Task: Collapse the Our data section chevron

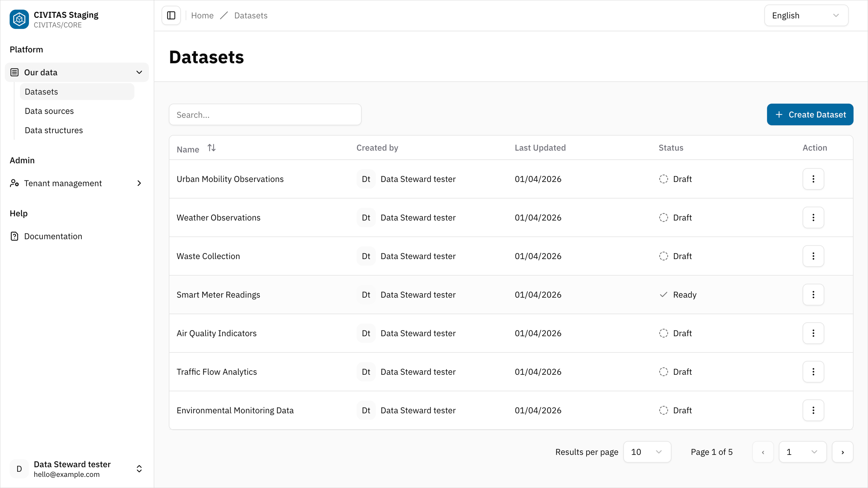Action: coord(139,72)
